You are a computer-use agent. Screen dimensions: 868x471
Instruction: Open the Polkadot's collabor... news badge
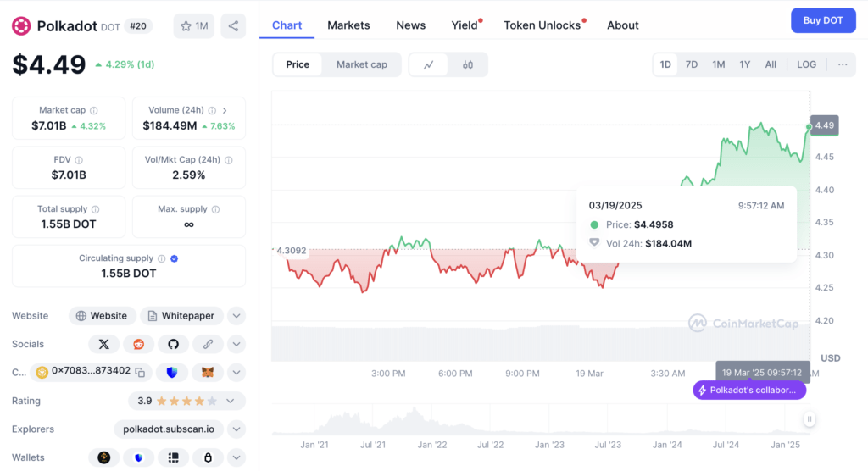pyautogui.click(x=749, y=391)
